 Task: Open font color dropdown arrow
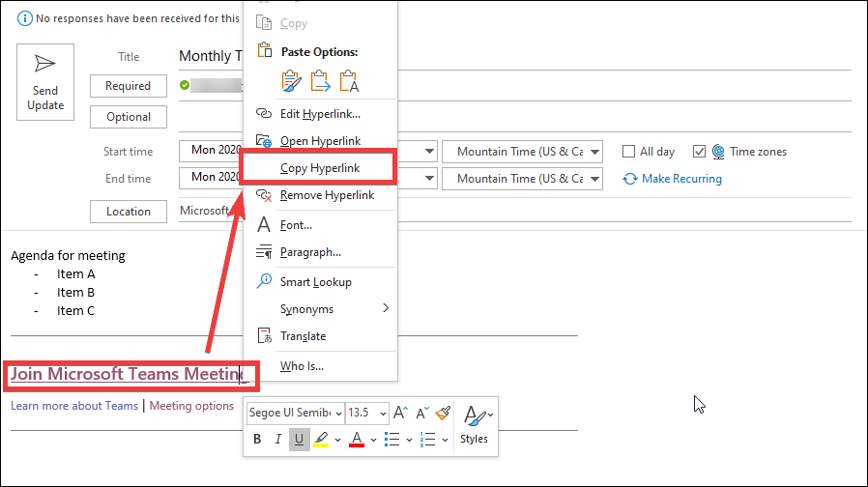373,440
